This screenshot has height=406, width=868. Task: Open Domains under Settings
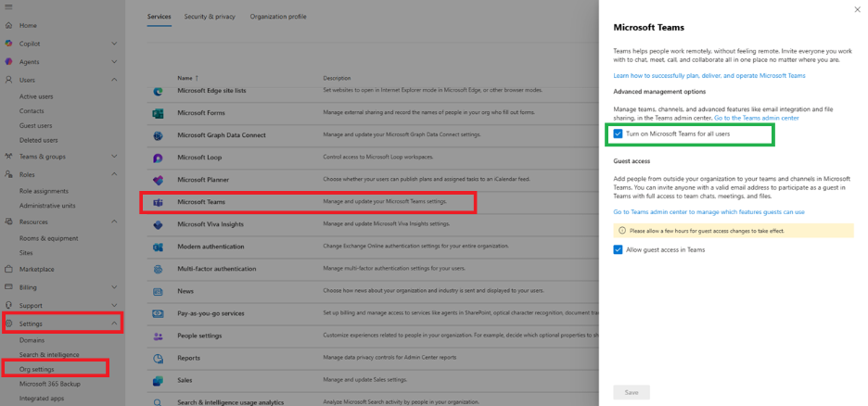click(32, 340)
